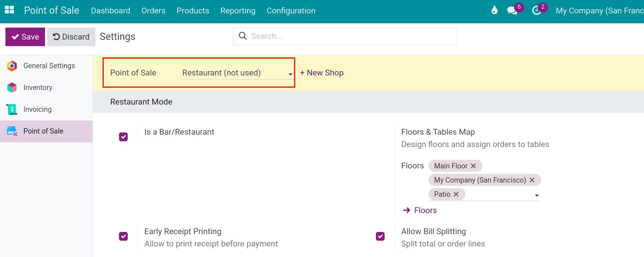Switch company via My Company (San Francisco)
644x257 pixels.
point(600,11)
